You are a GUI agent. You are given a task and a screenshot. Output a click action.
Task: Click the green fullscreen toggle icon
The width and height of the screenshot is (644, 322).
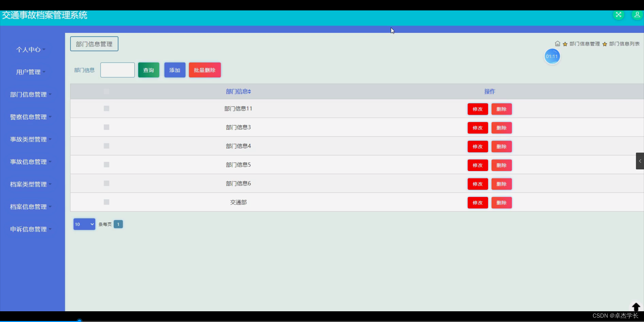click(x=619, y=15)
